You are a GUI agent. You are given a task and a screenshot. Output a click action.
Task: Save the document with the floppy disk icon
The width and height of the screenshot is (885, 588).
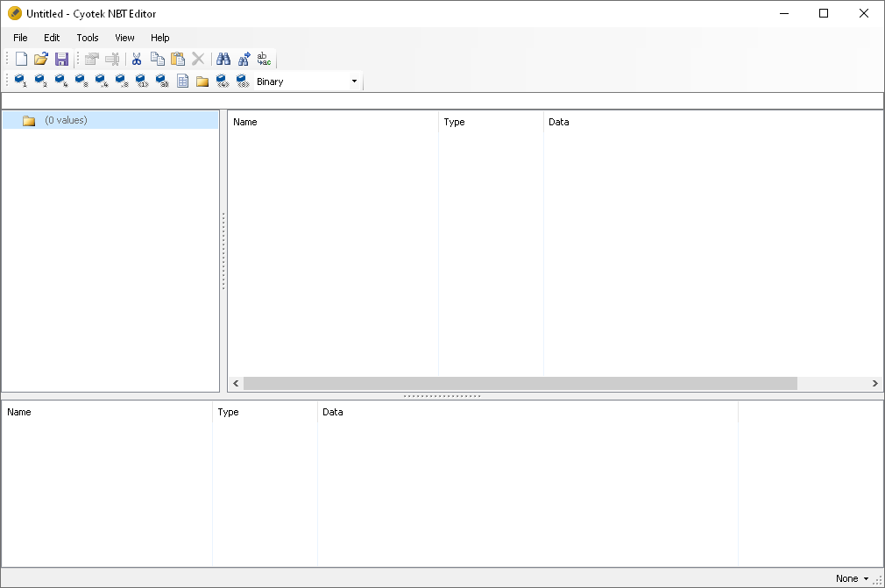click(x=61, y=59)
